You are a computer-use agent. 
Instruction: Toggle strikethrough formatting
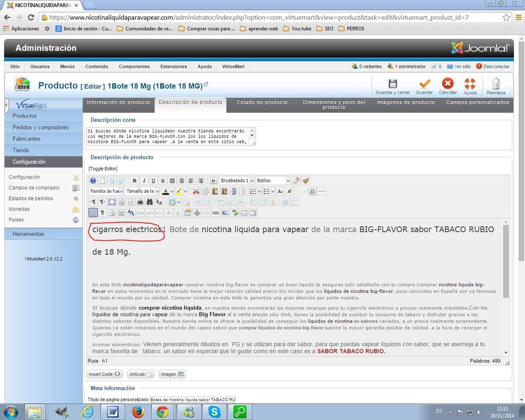coord(163,180)
